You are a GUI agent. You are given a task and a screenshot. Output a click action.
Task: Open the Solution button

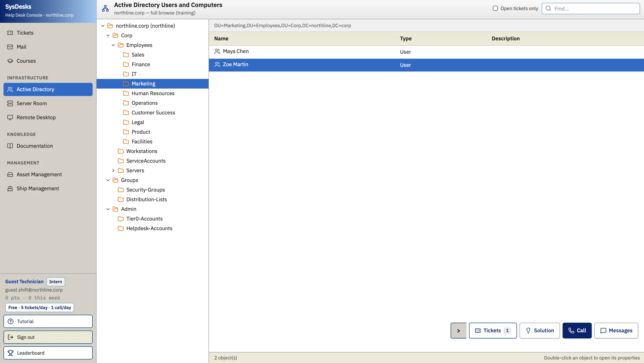[540, 331]
